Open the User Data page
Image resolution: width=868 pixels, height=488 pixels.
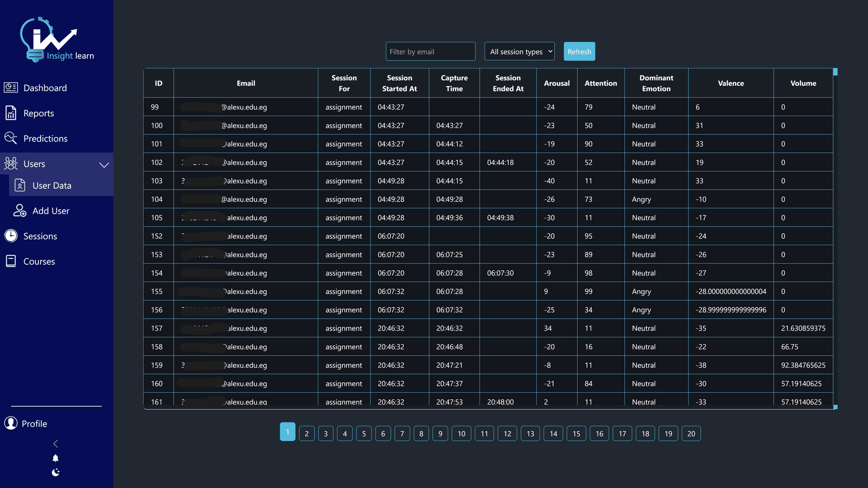pos(52,185)
